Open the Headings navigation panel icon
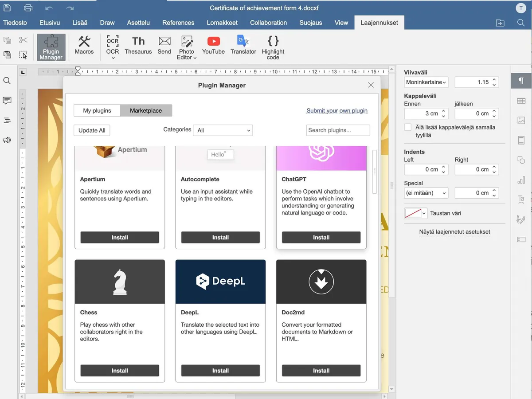532x399 pixels. pos(7,121)
